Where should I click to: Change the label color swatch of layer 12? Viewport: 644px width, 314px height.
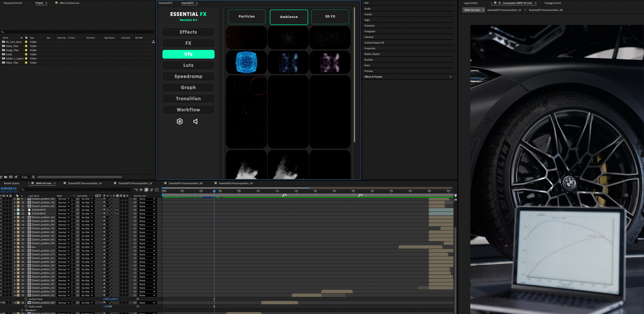[18, 210]
